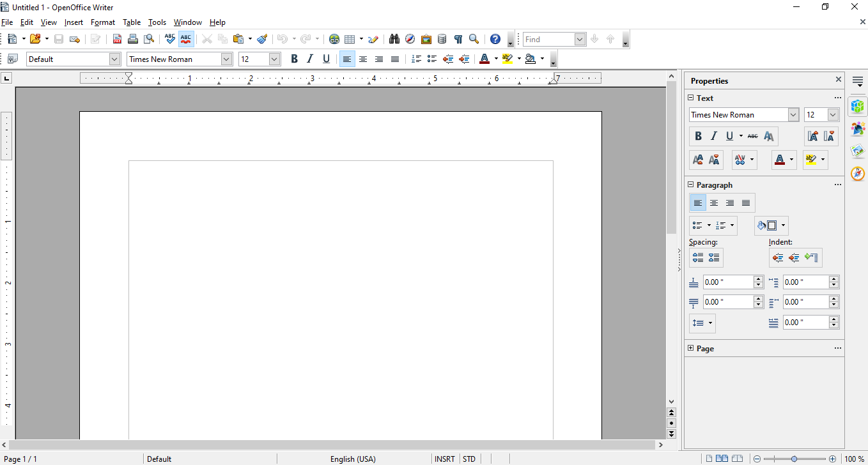Open the Format menu

point(103,22)
